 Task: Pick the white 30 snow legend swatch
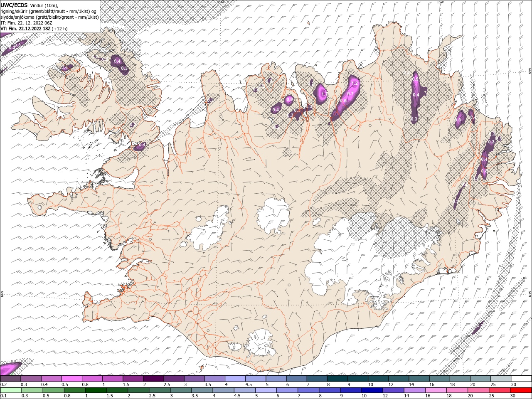click(x=521, y=379)
